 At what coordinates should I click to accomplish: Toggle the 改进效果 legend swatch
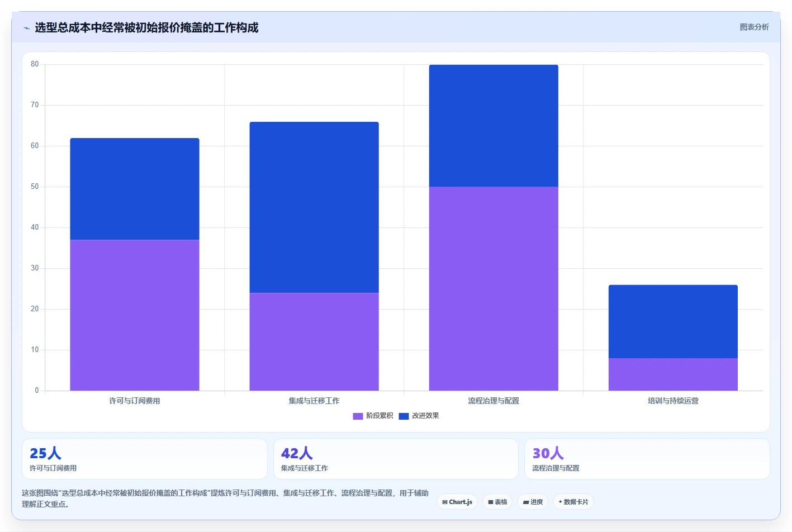(404, 416)
